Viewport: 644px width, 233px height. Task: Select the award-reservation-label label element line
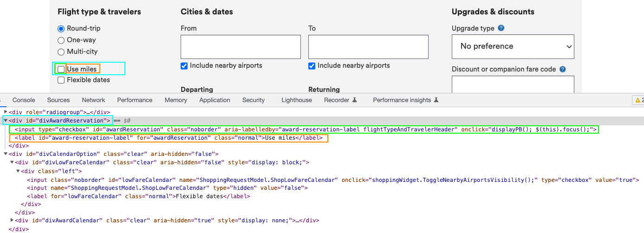tap(169, 138)
